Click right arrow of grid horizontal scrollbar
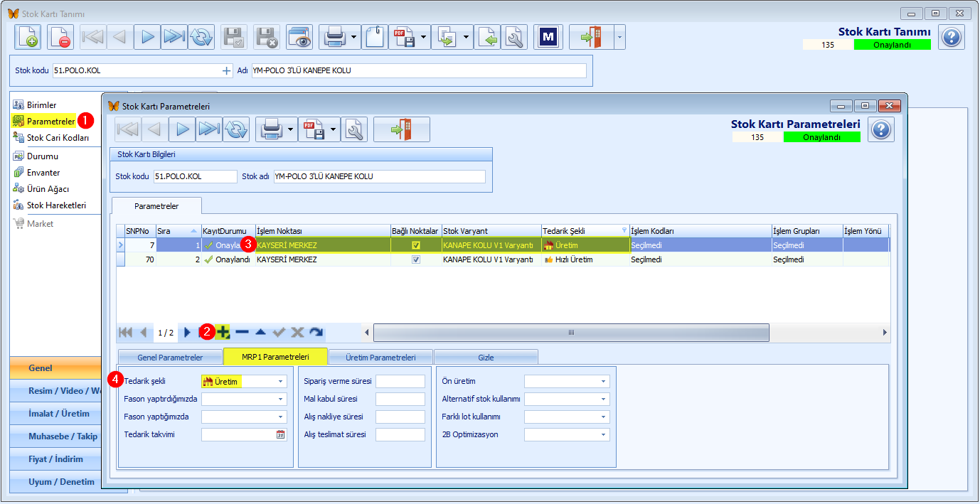Image resolution: width=980 pixels, height=504 pixels. [885, 332]
